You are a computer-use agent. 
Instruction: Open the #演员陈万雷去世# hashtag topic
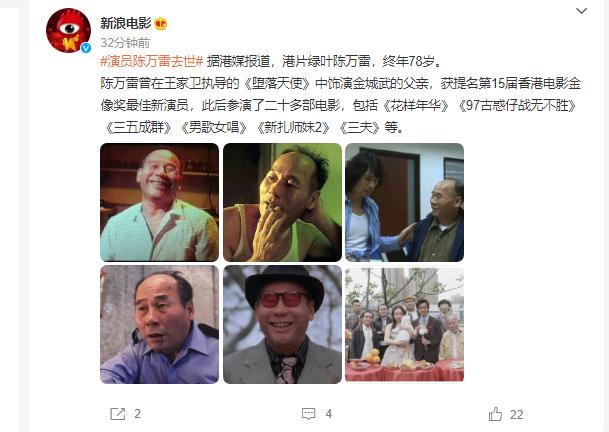151,61
